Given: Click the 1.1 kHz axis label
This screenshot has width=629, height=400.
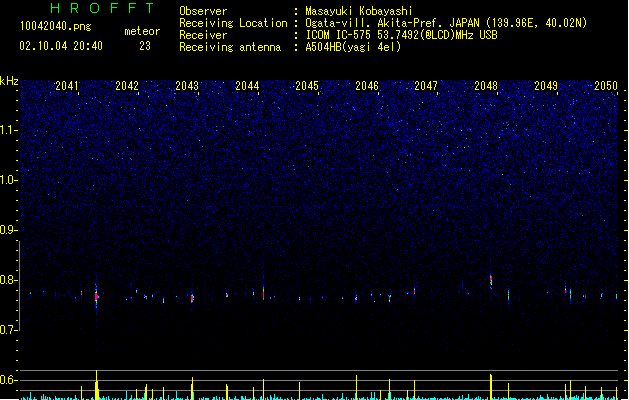Looking at the screenshot, I should [x=9, y=130].
